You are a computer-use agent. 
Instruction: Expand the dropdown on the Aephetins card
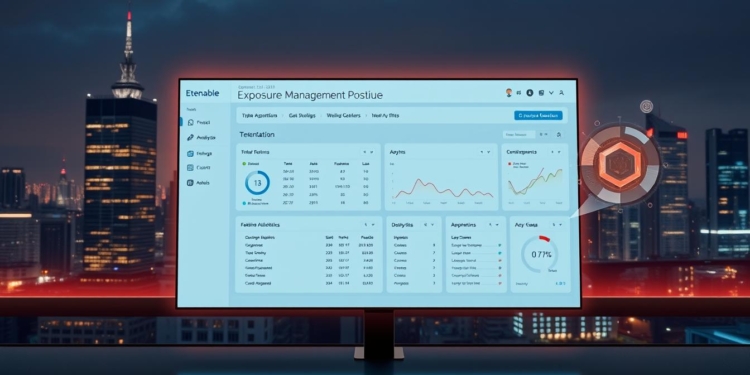point(497,224)
